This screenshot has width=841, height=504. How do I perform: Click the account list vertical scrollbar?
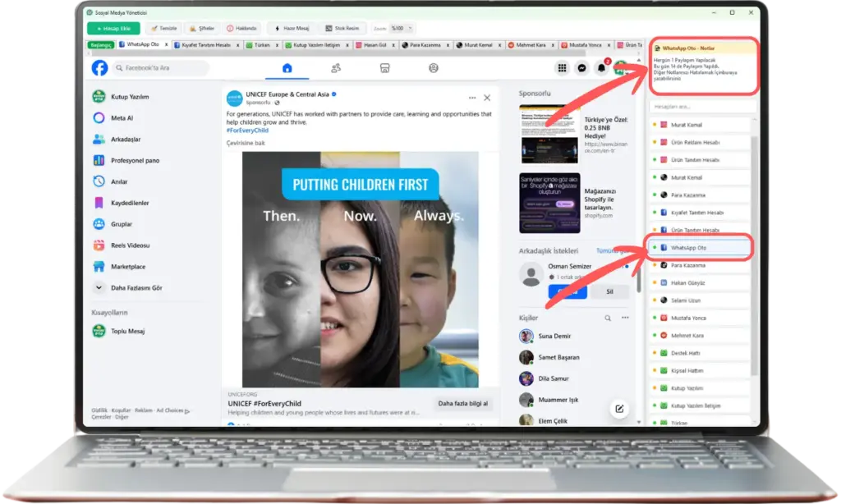click(x=754, y=255)
